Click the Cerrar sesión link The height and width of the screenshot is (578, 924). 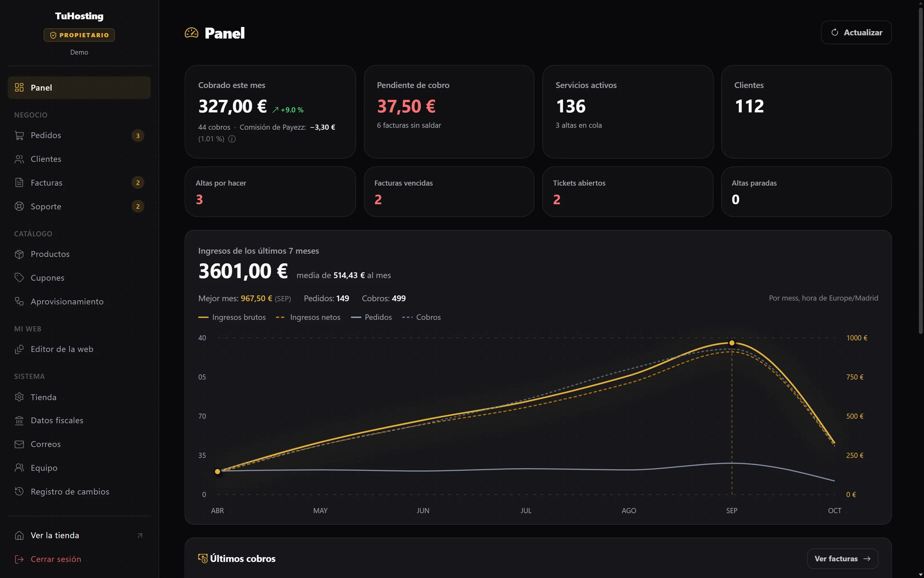coord(79,559)
